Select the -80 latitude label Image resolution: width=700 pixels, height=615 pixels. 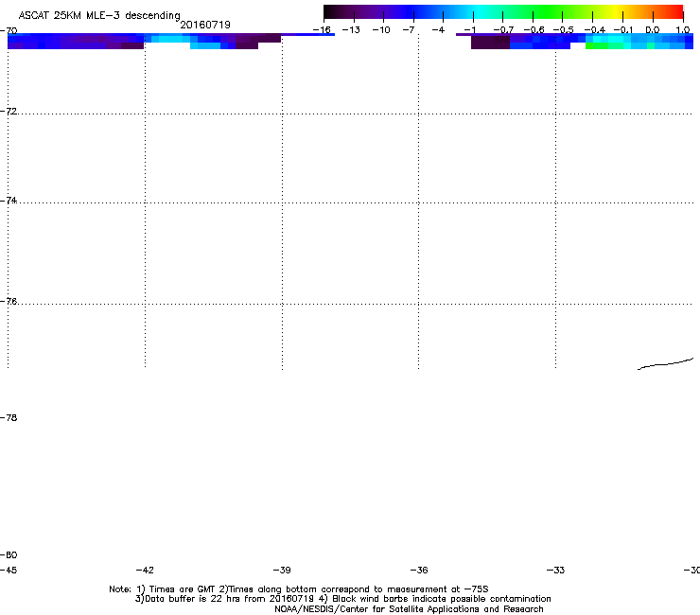[9, 555]
